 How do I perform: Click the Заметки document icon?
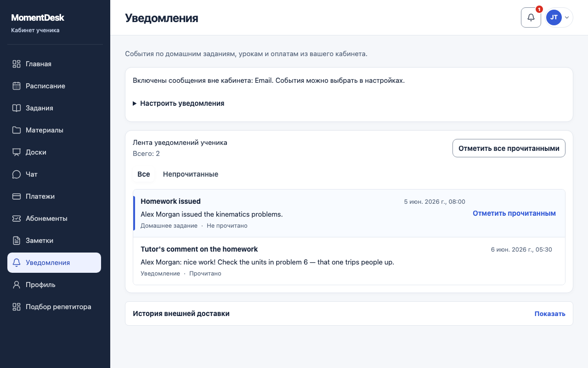(x=17, y=241)
